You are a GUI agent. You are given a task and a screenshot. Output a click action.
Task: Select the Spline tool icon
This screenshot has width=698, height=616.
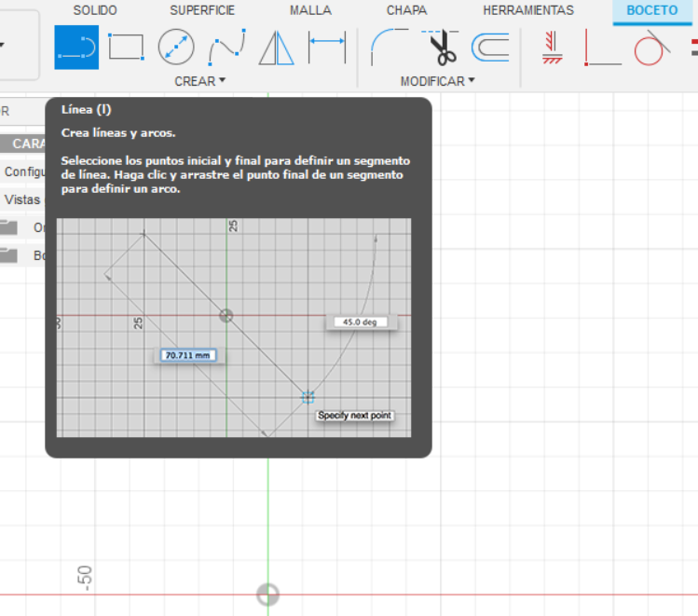point(227,47)
